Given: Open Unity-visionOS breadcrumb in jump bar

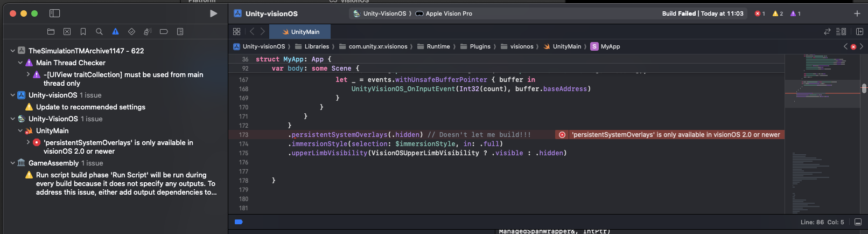Looking at the screenshot, I should pyautogui.click(x=259, y=46).
